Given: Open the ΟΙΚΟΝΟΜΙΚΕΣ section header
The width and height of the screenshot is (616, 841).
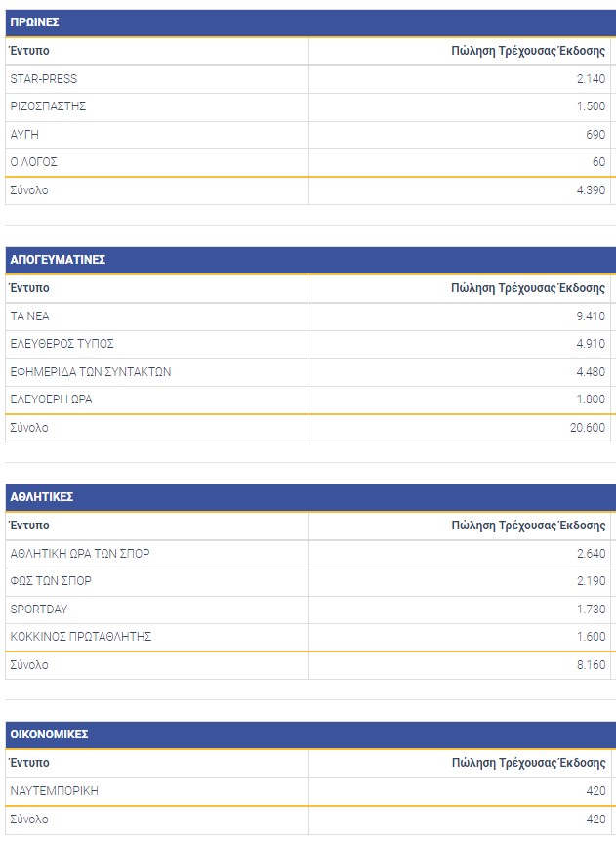Looking at the screenshot, I should pos(50,735).
